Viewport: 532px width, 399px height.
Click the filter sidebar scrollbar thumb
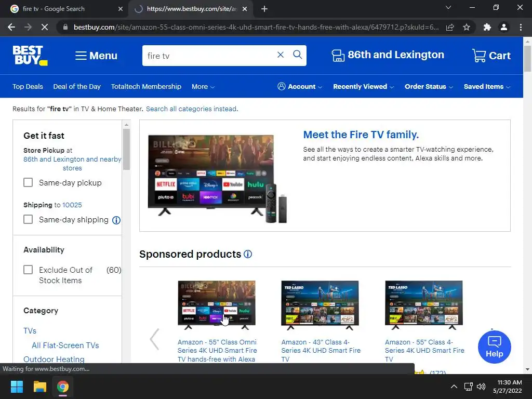tap(126, 149)
